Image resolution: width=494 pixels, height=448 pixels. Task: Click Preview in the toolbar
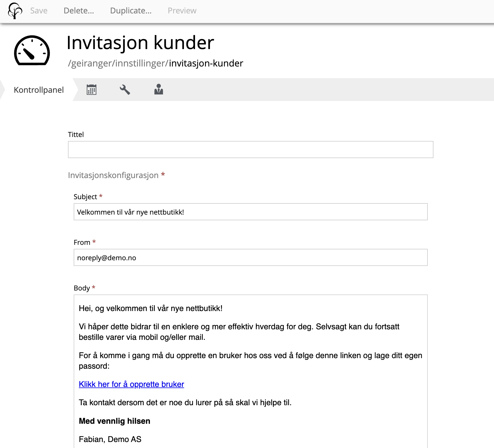point(182,11)
